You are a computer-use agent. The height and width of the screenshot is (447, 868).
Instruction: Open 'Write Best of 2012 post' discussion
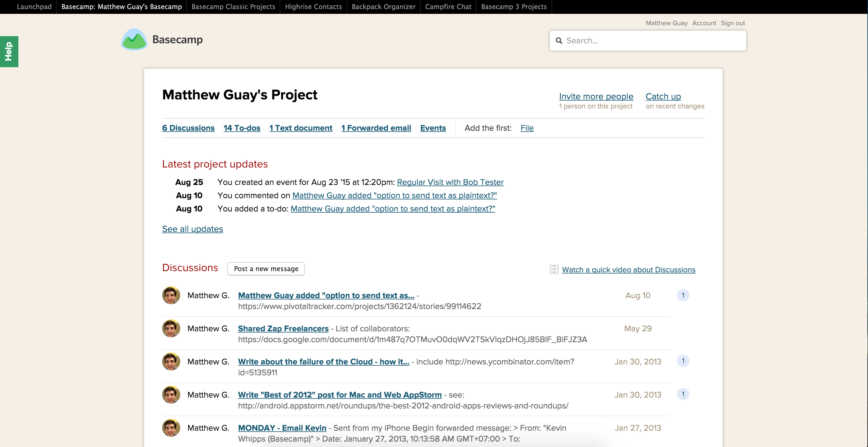coord(340,395)
